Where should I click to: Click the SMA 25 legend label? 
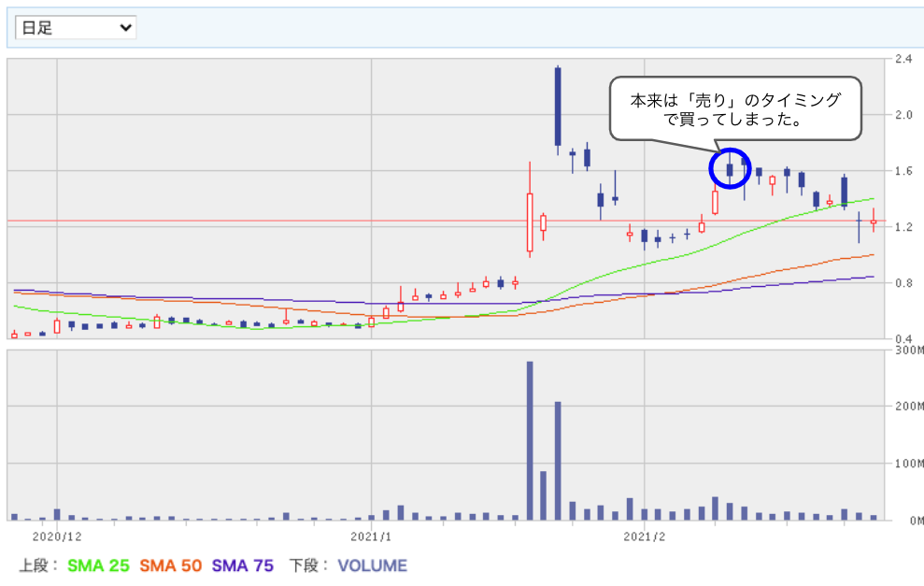point(98,566)
